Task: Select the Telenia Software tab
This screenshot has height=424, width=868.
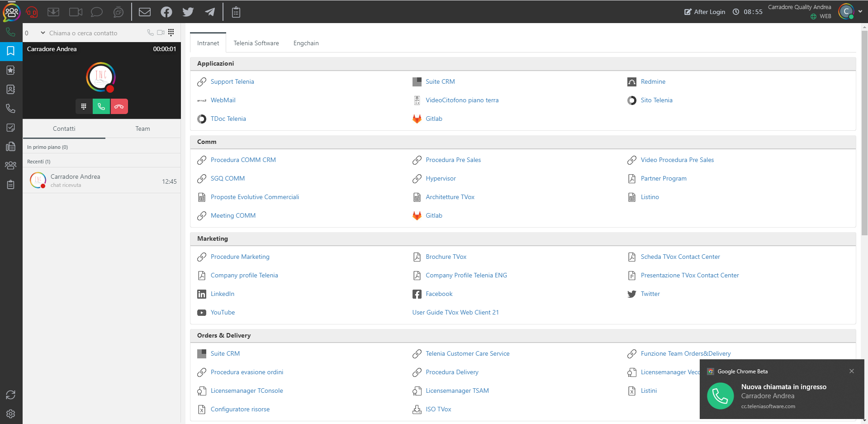Action: click(x=256, y=43)
